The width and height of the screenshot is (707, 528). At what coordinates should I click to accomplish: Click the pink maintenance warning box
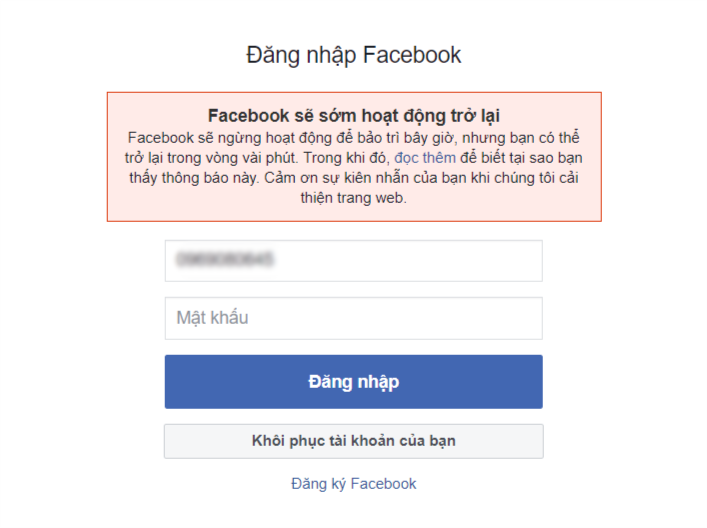tap(354, 157)
